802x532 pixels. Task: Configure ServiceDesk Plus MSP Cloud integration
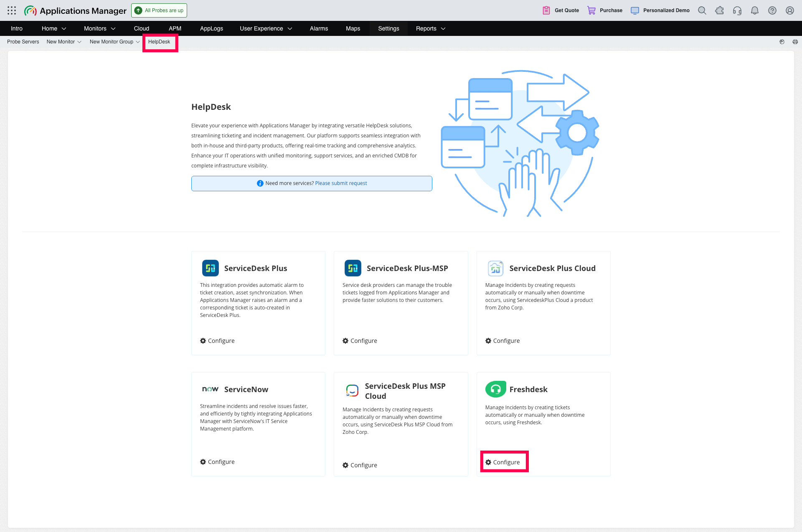pos(360,465)
